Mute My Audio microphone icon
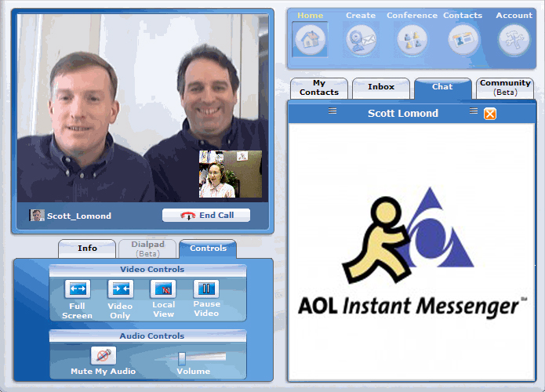The height and width of the screenshot is (392, 545). click(104, 355)
